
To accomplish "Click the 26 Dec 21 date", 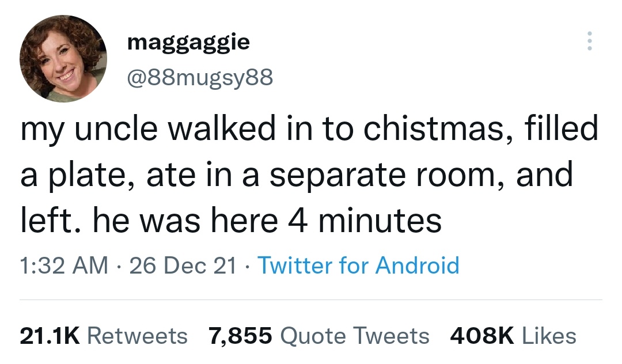I will coord(184,266).
